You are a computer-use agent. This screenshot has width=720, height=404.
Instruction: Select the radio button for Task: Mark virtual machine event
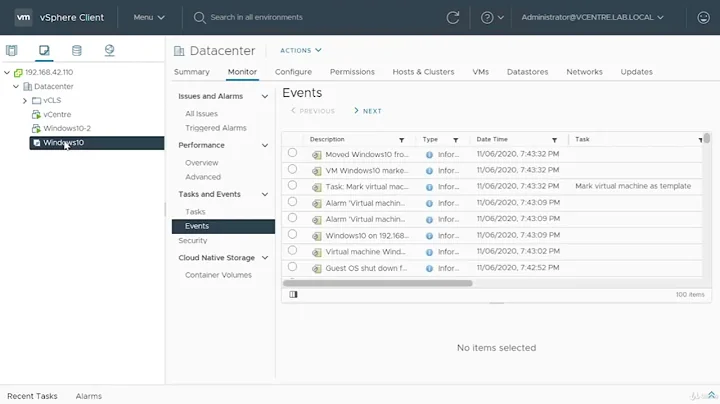coord(292,185)
